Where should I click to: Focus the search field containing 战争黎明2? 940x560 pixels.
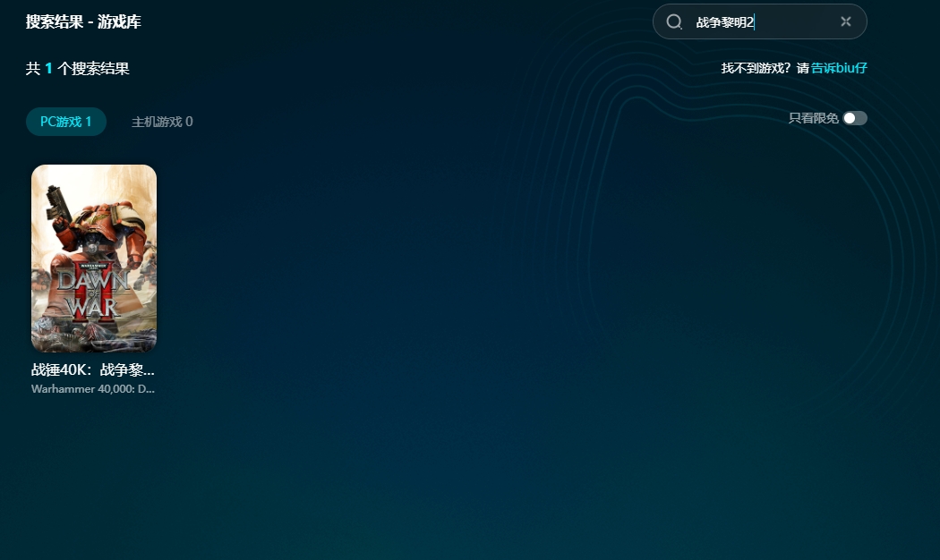pyautogui.click(x=759, y=21)
